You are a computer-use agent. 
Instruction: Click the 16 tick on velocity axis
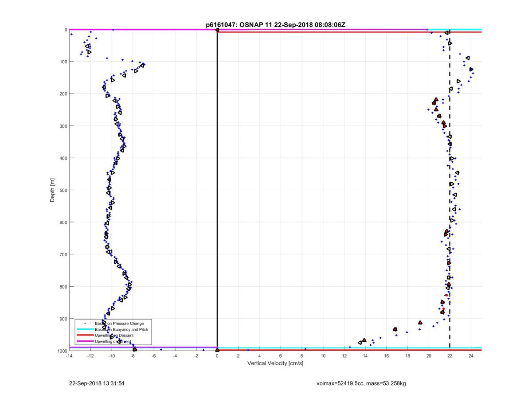click(387, 356)
